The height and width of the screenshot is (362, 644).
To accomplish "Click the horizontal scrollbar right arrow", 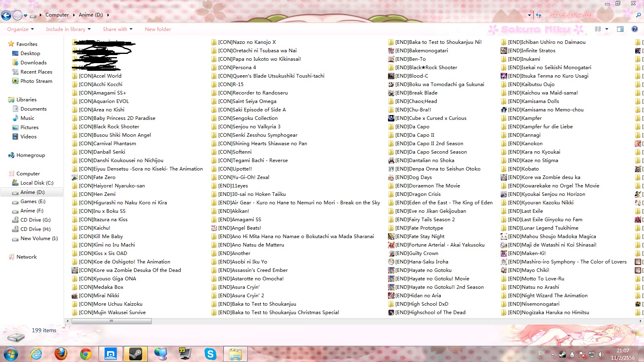I will click(x=640, y=321).
